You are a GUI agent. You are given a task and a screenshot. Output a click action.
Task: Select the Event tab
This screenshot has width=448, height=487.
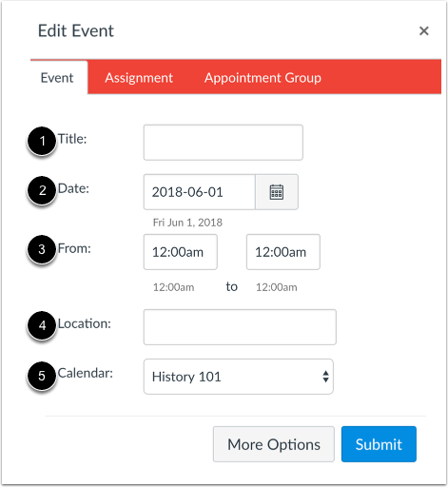57,78
